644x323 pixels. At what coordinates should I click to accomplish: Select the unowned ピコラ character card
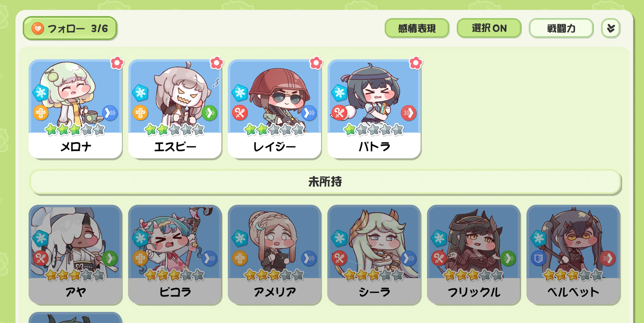coord(175,255)
